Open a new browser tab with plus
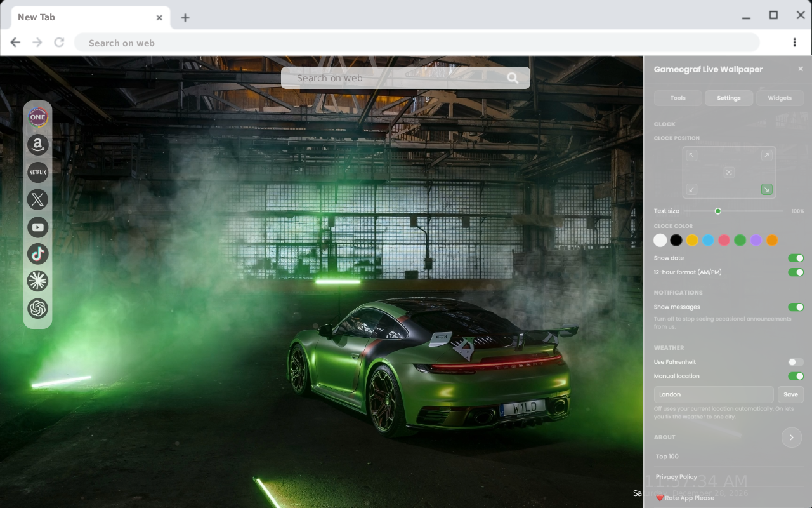 (185, 18)
